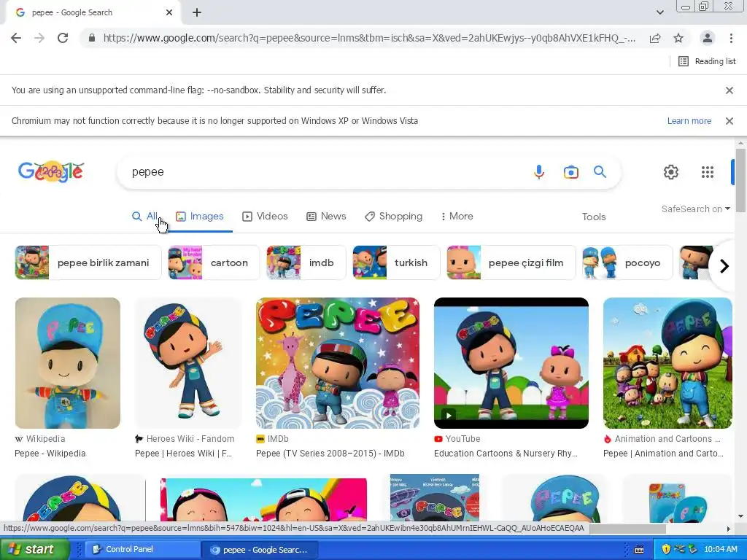Open the YouTube Pepee video thumbnail

pos(511,363)
